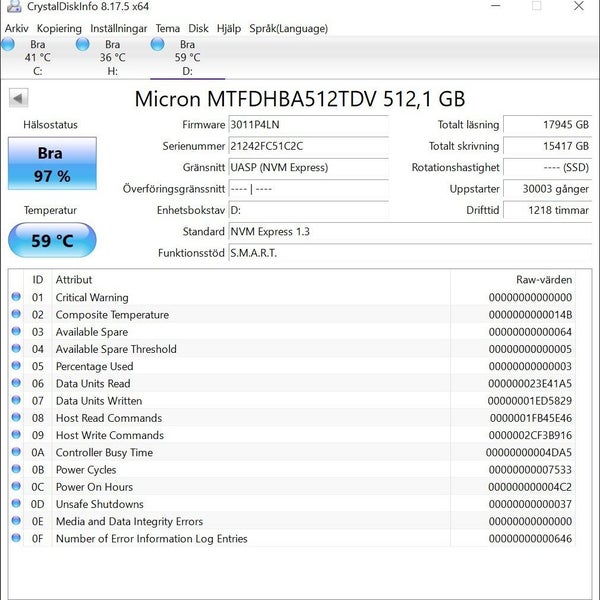Click status icon of Unsafe Shutdowns row
This screenshot has height=600, width=600.
click(x=16, y=503)
